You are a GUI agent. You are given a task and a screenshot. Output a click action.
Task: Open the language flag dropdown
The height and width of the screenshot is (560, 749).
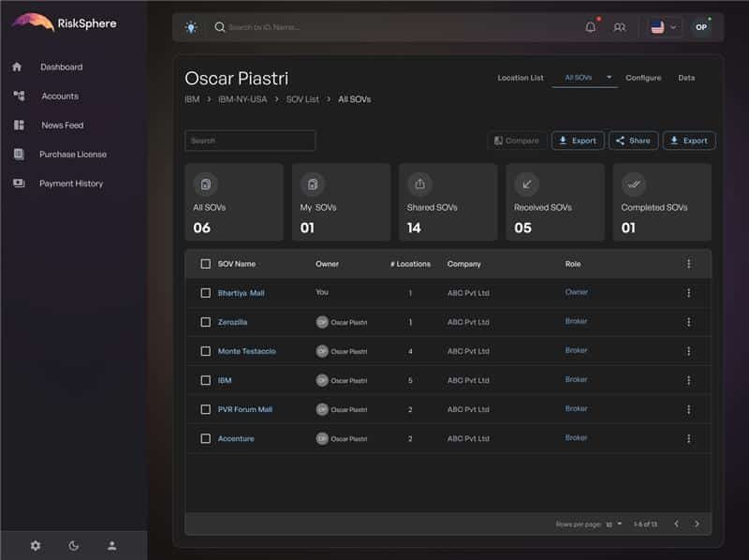click(x=663, y=27)
